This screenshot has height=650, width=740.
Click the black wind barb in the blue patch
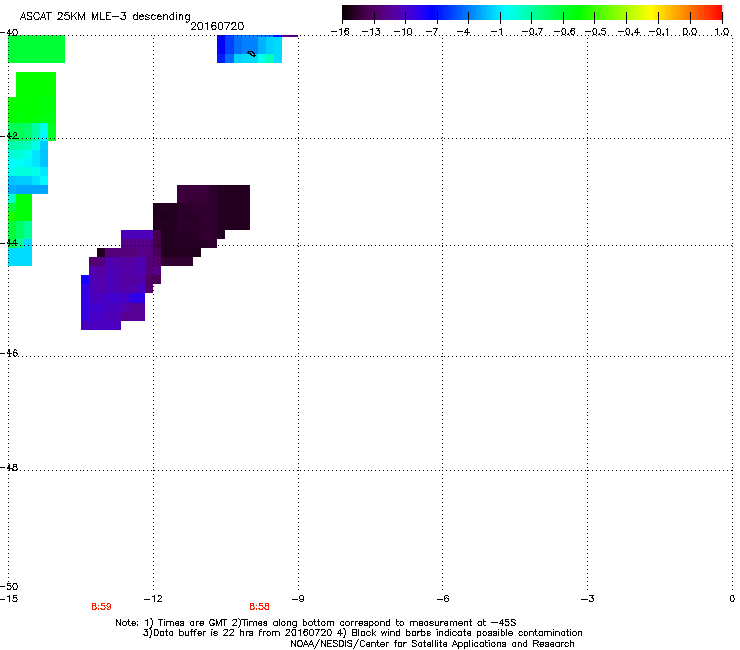point(252,53)
